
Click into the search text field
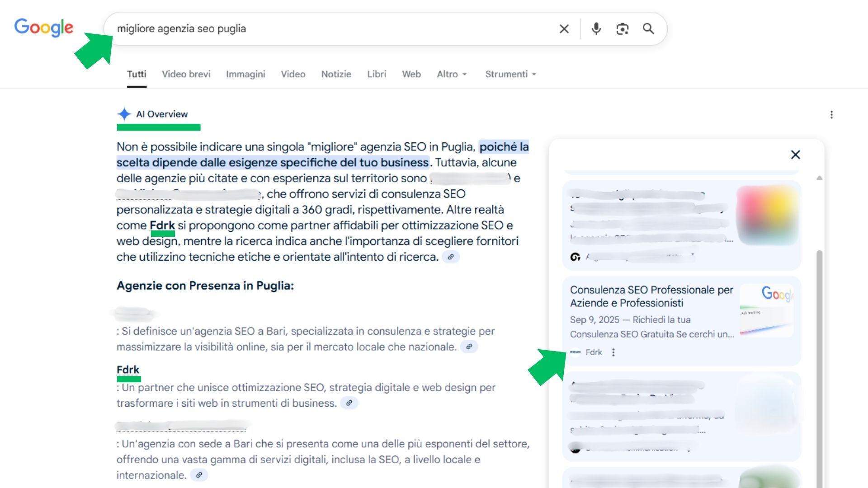[316, 29]
